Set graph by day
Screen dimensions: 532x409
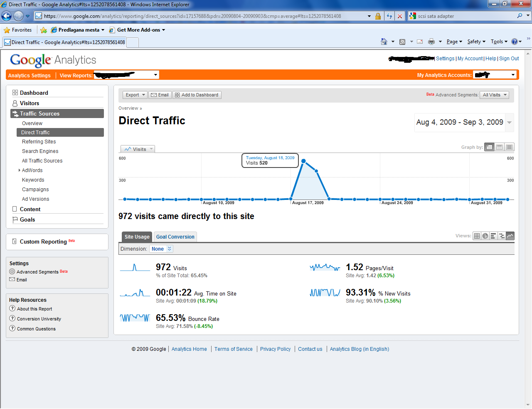pos(490,147)
